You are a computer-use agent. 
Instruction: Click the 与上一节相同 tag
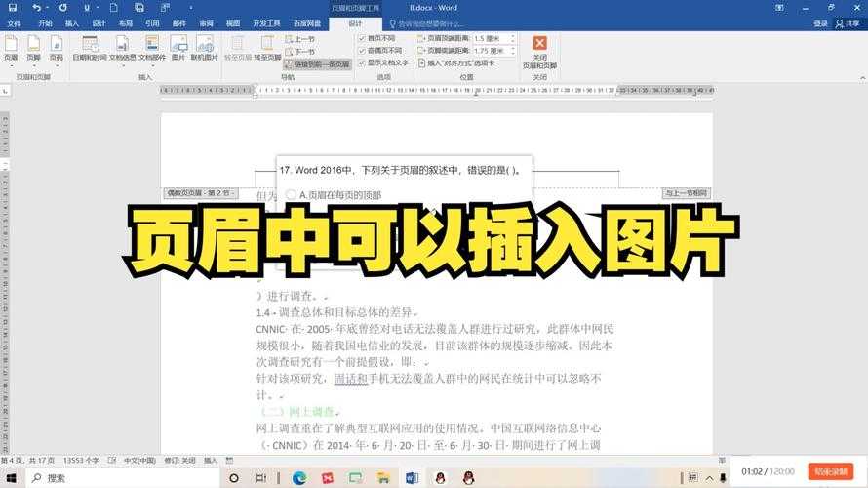tap(686, 193)
